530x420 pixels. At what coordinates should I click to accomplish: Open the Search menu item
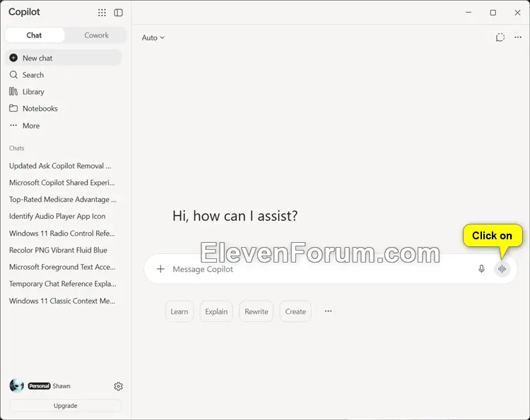(x=63, y=75)
